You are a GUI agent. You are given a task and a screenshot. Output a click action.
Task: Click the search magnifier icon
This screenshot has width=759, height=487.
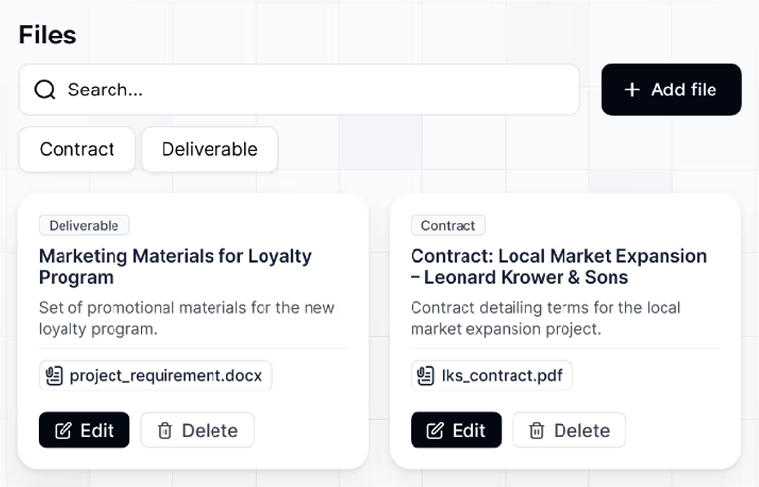tap(45, 90)
